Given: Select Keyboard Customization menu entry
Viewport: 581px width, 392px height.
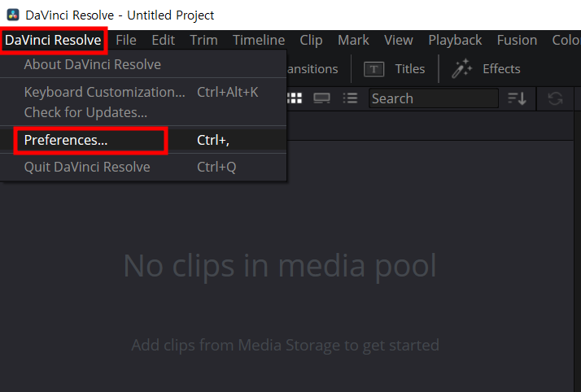Looking at the screenshot, I should pyautogui.click(x=143, y=92).
